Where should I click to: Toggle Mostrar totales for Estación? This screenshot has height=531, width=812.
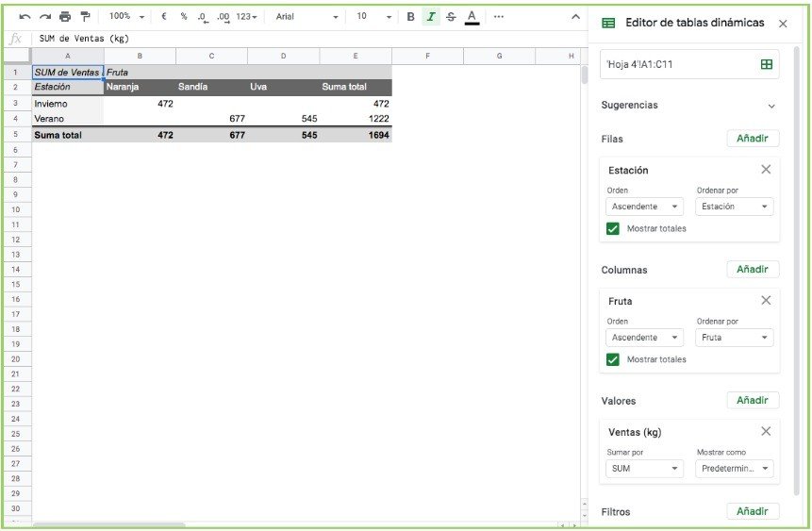(x=613, y=228)
